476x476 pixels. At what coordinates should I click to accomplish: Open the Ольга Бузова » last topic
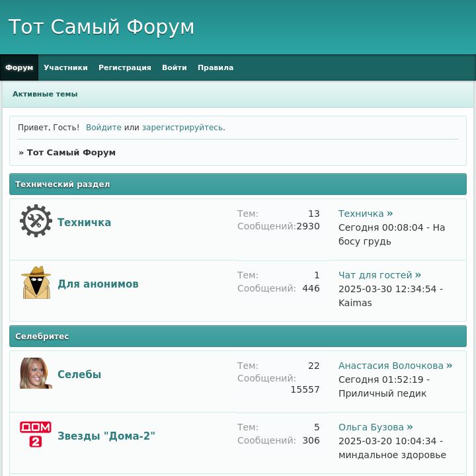(376, 427)
